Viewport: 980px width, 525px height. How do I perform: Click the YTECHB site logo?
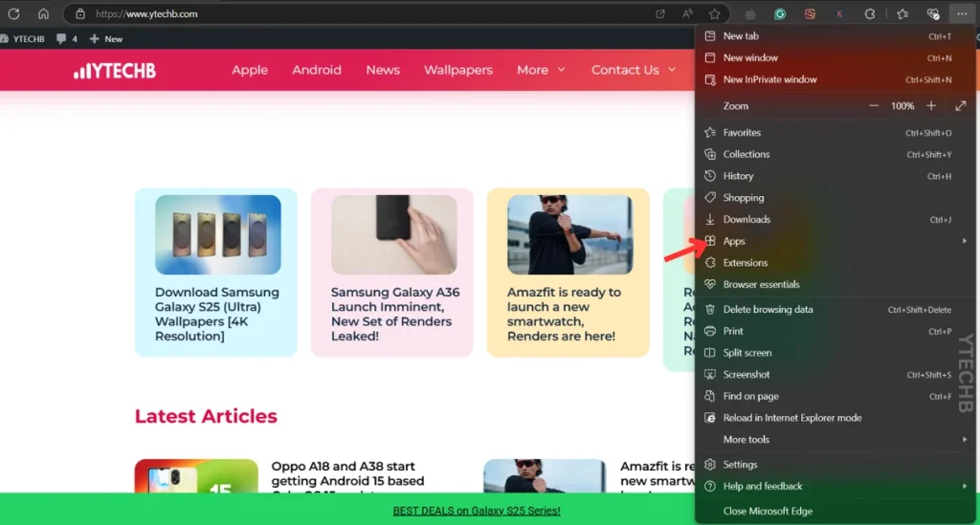(x=115, y=71)
